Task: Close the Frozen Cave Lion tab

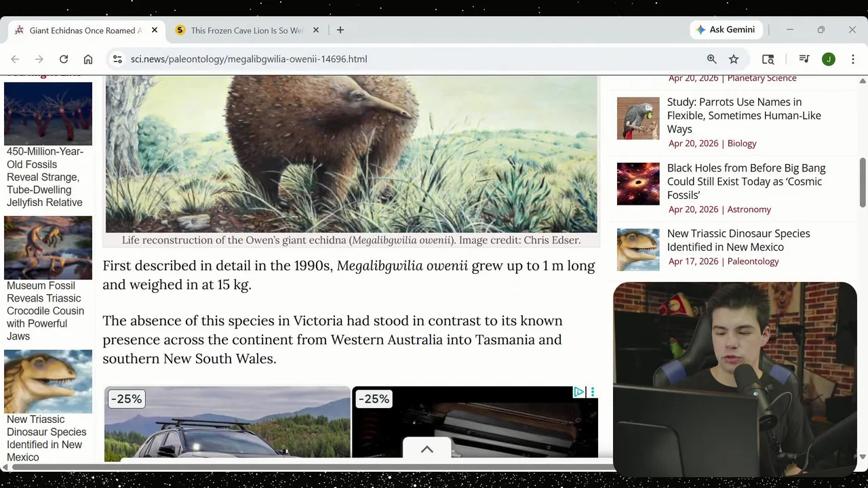Action: [x=315, y=30]
